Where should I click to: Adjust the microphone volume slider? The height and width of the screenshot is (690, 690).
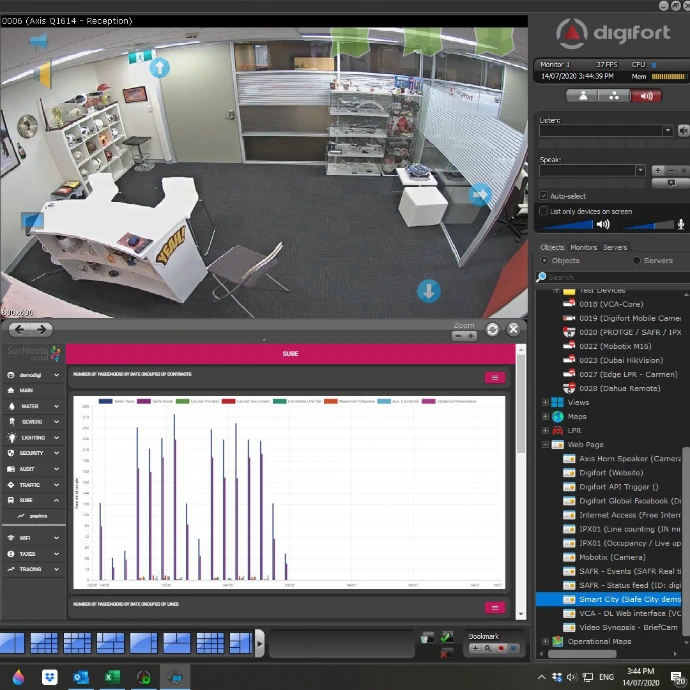point(648,225)
